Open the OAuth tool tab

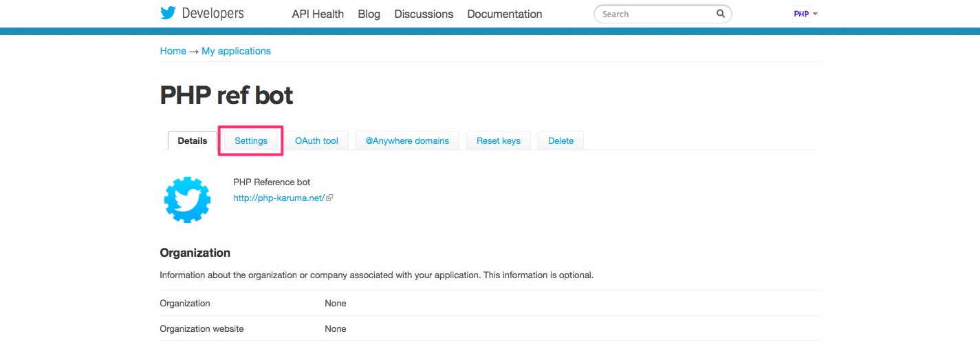[316, 140]
